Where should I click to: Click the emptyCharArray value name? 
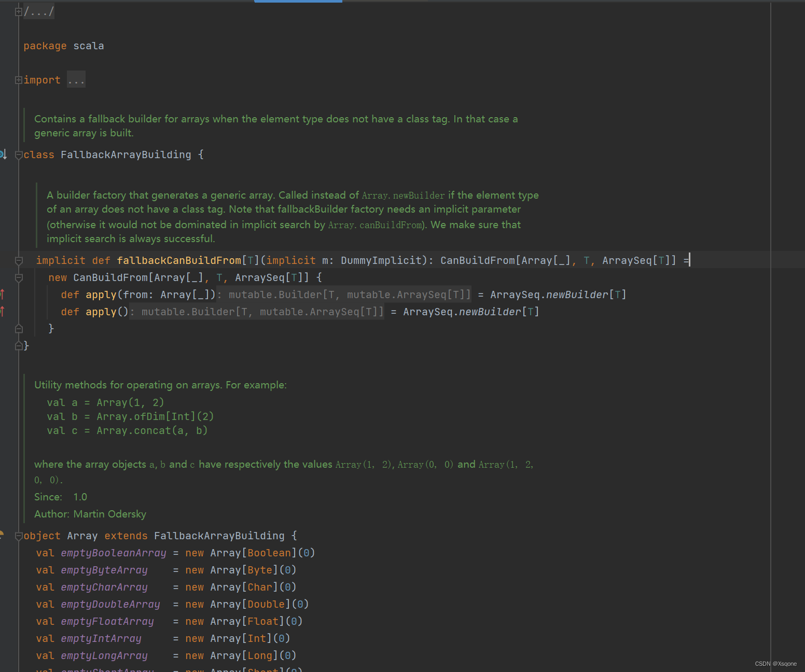(x=104, y=587)
